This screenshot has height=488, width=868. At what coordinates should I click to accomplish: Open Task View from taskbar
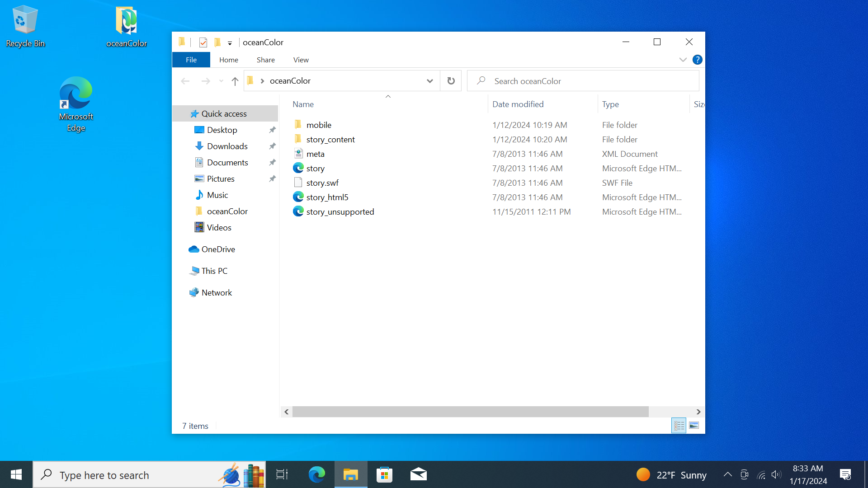click(x=282, y=474)
